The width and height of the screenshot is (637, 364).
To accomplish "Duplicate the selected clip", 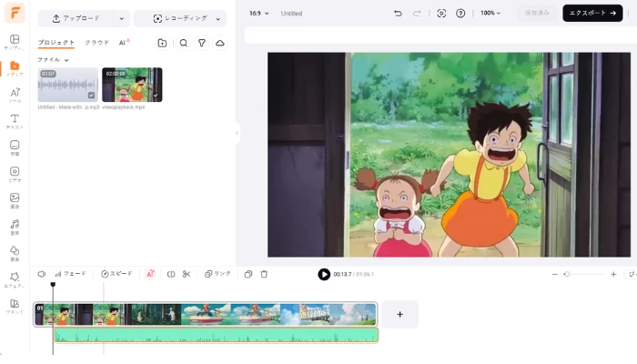I will (x=248, y=274).
